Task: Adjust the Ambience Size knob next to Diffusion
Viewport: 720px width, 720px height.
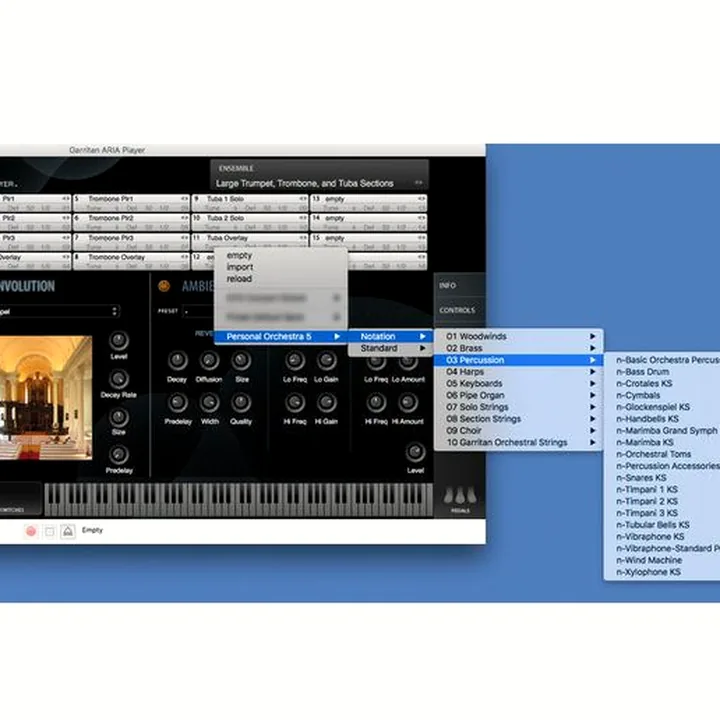Action: 241,361
